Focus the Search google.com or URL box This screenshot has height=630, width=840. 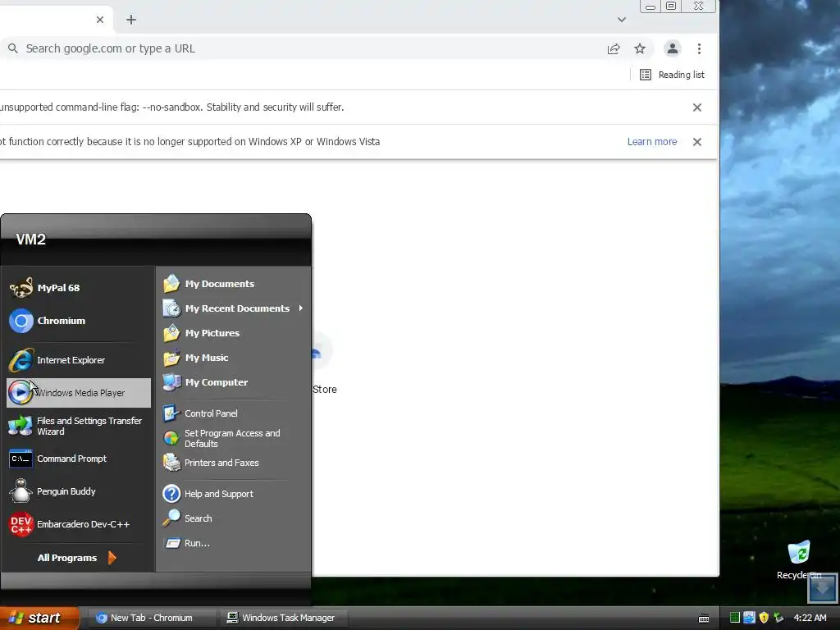pyautogui.click(x=305, y=48)
